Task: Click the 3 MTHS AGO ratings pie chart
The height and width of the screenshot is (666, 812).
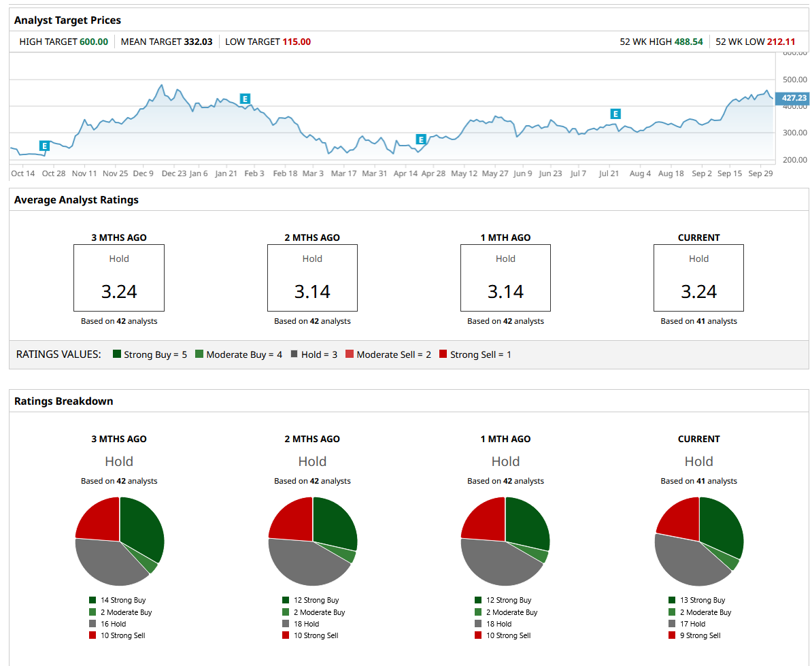Action: point(120,542)
